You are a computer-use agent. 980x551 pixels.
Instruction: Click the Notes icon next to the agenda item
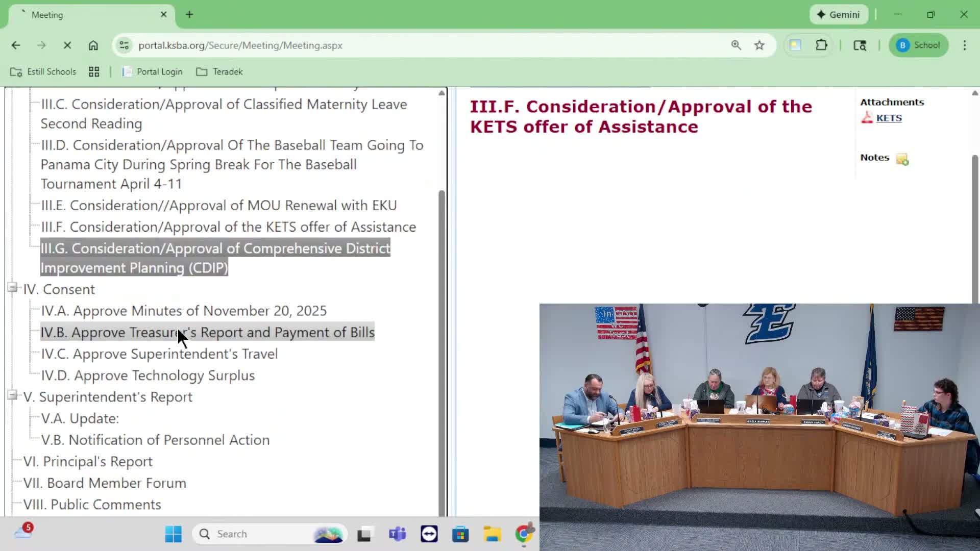(903, 159)
